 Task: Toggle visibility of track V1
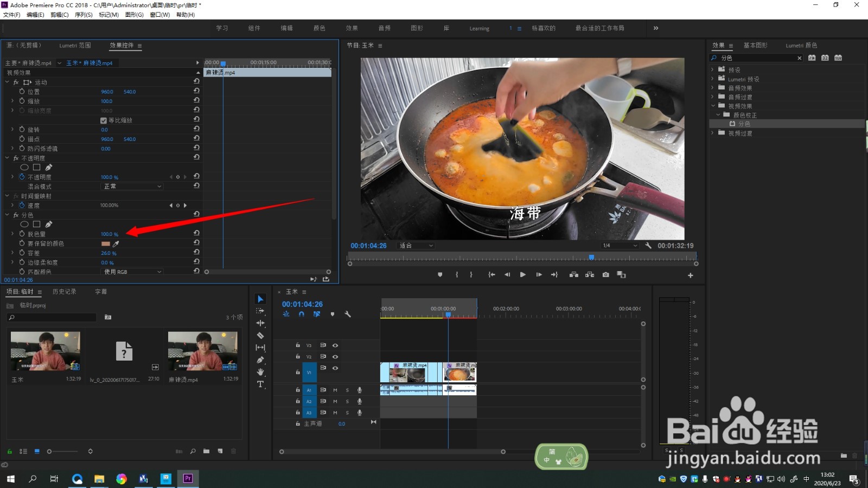click(335, 368)
